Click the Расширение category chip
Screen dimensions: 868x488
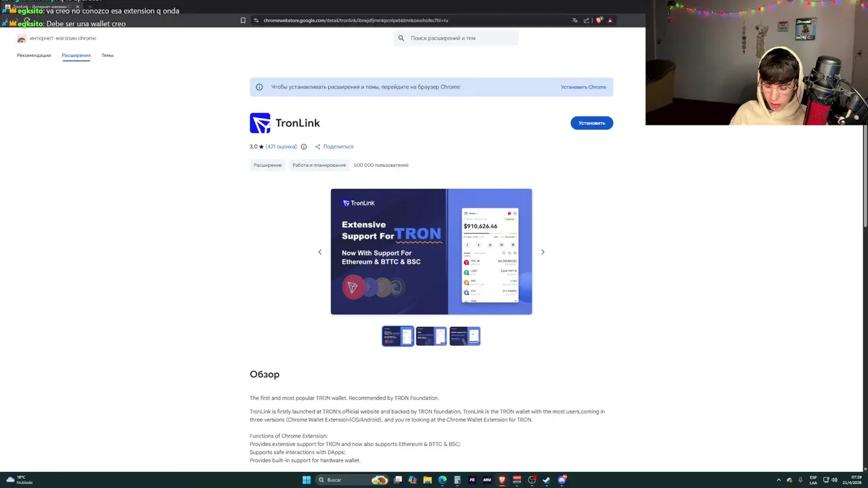(267, 165)
